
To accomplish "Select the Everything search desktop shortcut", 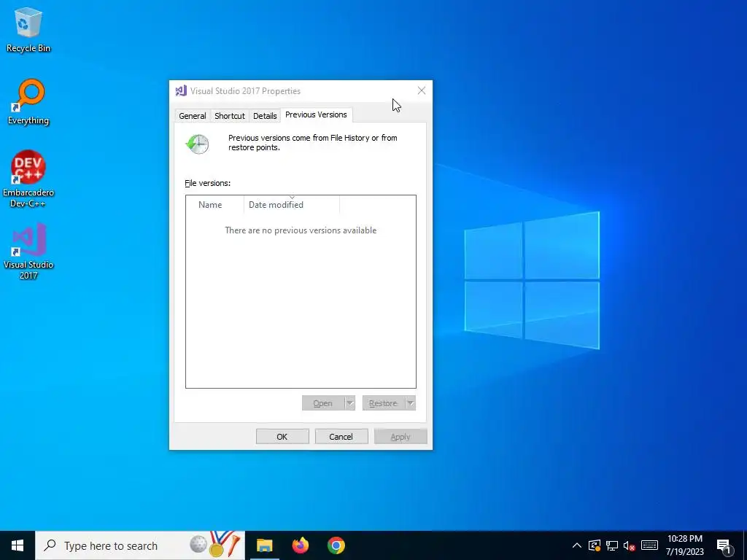I will coord(28,102).
